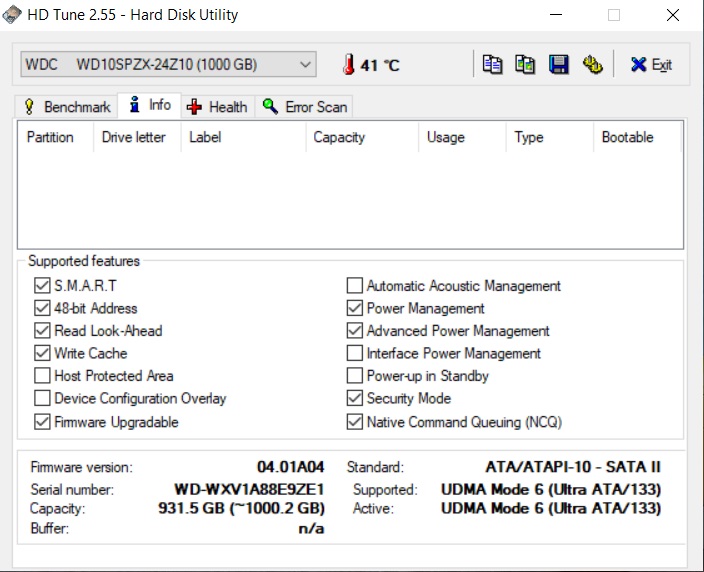704x572 pixels.
Task: Toggle the Write Cache checkbox
Action: [x=42, y=353]
